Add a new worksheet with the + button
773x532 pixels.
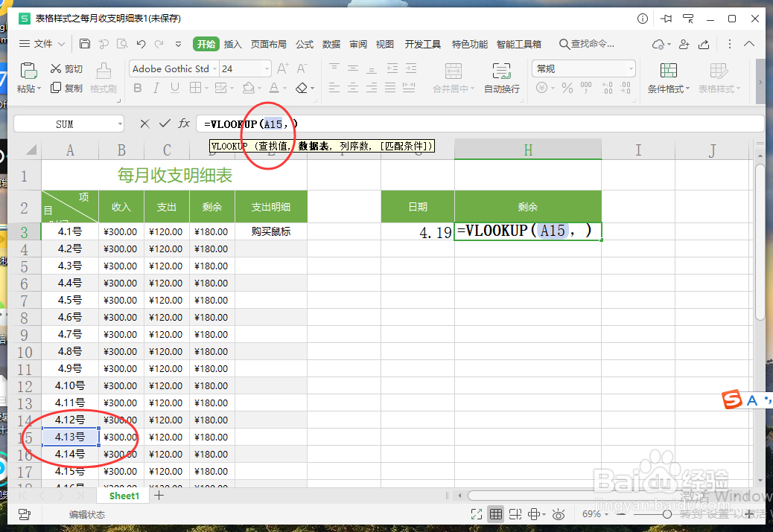[159, 494]
